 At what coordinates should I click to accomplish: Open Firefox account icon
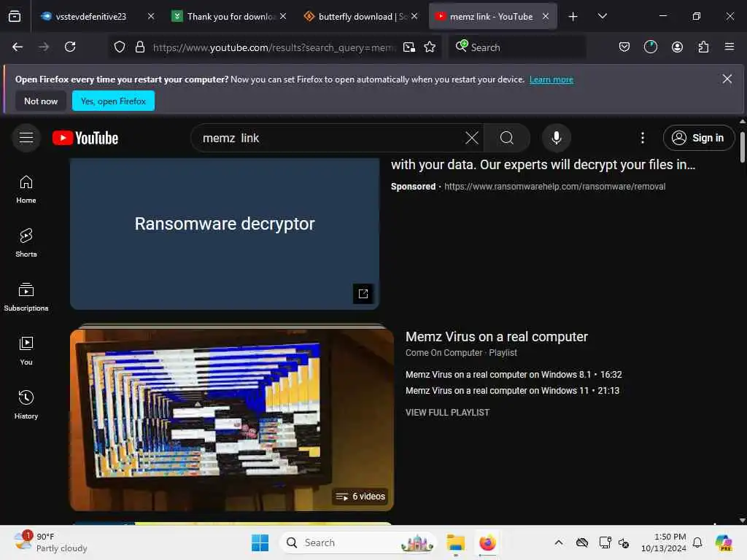point(677,47)
